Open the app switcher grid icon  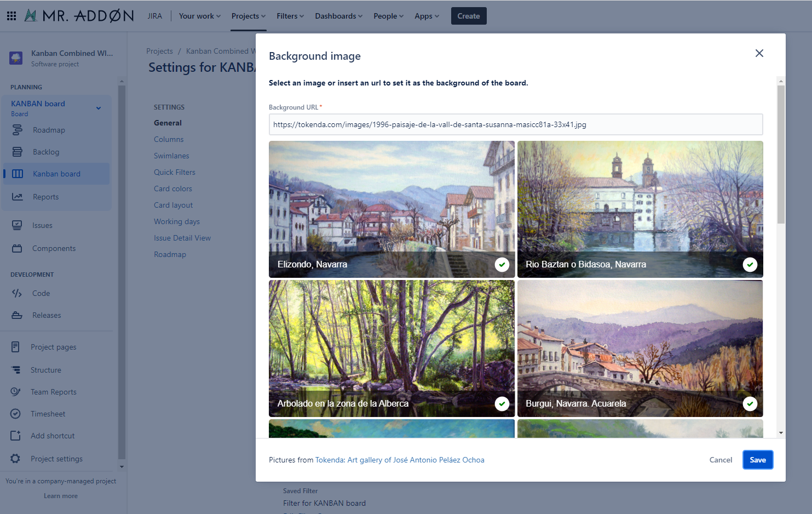coord(11,16)
